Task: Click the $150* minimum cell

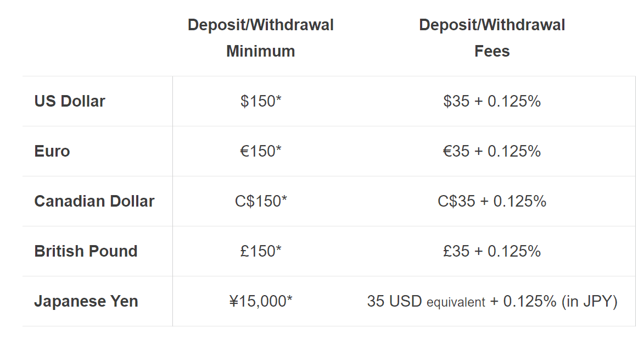Action: (261, 101)
